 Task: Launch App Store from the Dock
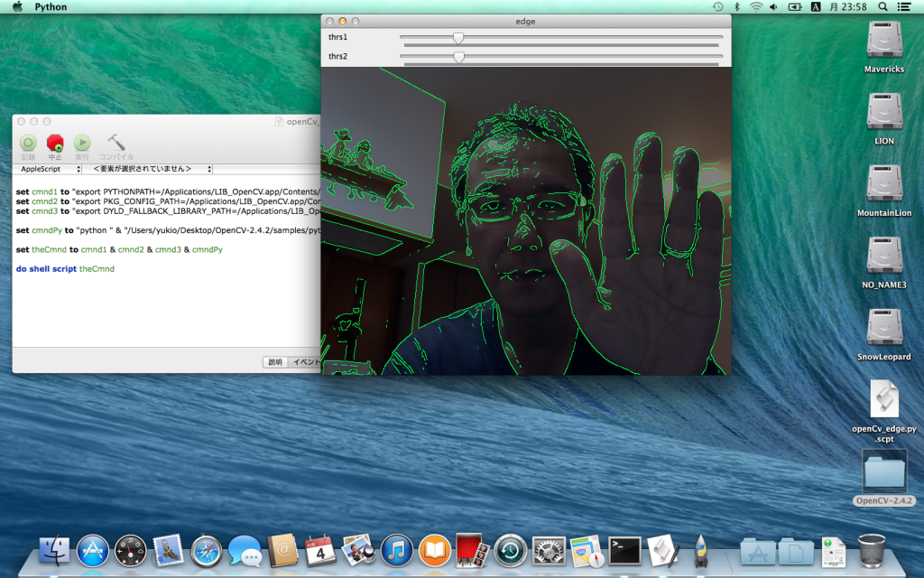pyautogui.click(x=93, y=551)
